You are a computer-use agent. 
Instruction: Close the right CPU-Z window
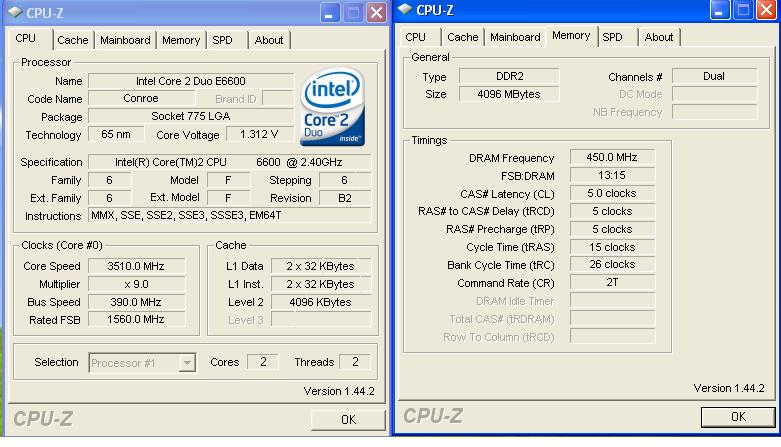click(767, 10)
